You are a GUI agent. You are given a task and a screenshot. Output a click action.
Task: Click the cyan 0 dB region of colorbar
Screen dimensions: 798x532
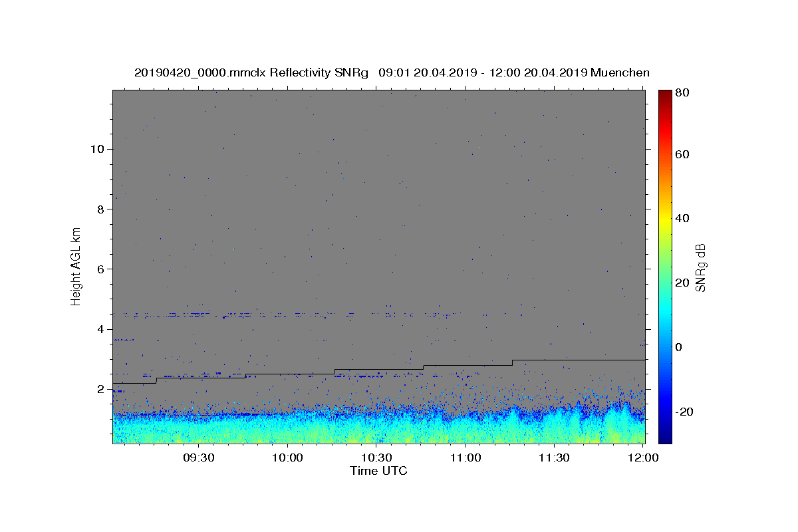click(664, 346)
